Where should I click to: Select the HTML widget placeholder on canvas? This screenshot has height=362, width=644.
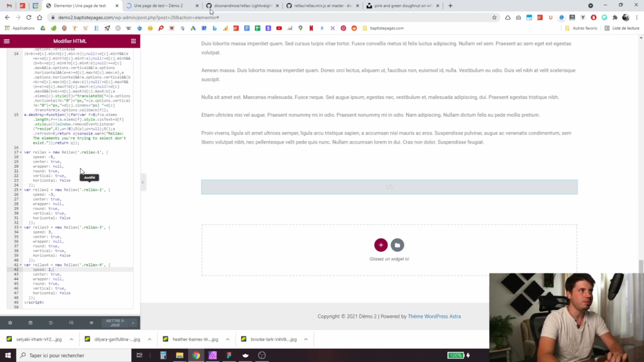389,187
